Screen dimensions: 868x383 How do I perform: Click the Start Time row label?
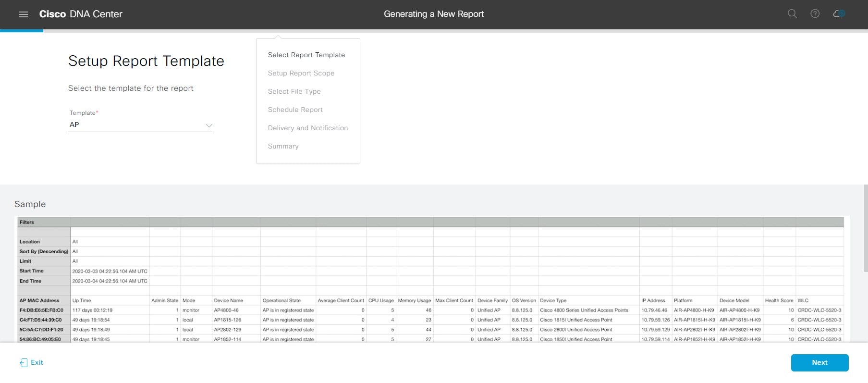(x=32, y=271)
